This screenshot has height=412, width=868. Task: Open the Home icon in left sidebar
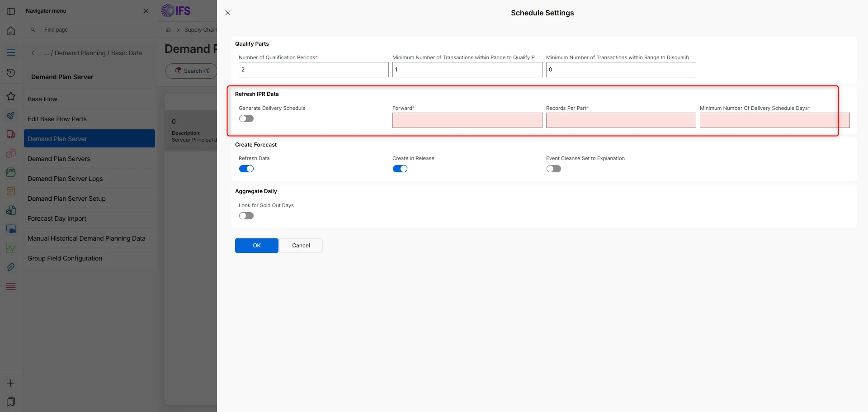coord(11,31)
